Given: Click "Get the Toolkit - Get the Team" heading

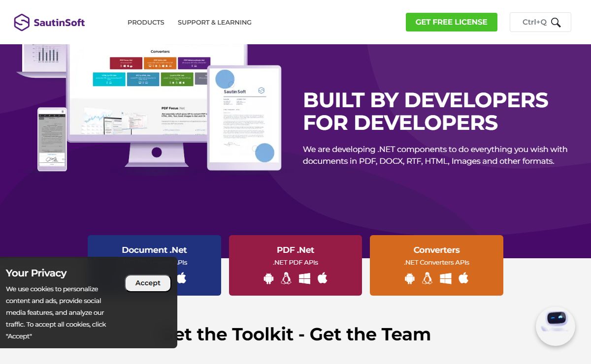Looking at the screenshot, I should [x=295, y=334].
